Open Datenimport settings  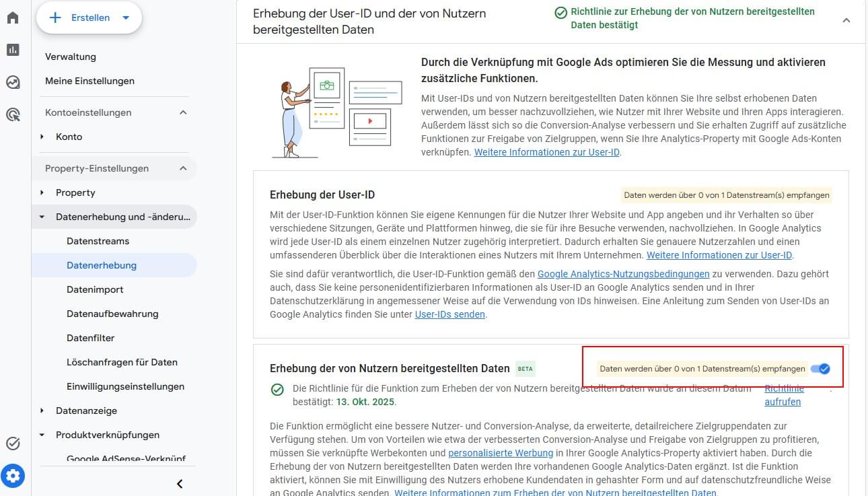coord(95,289)
